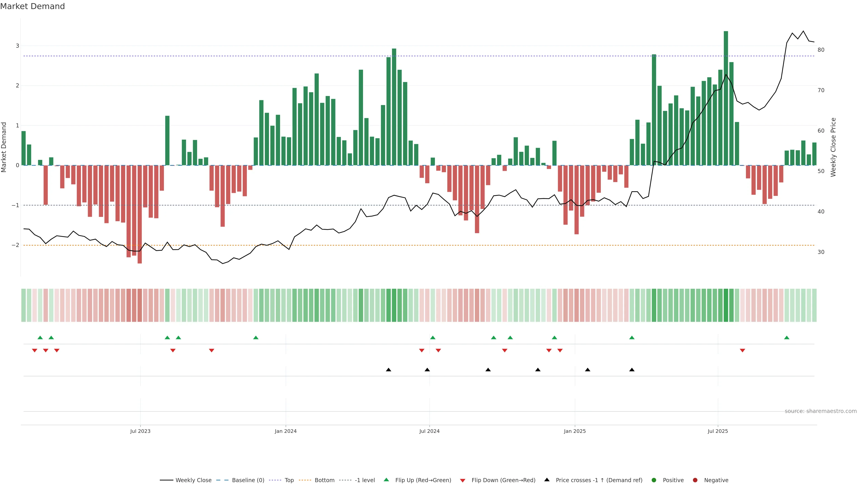The width and height of the screenshot is (868, 488).
Task: Click the rightmost red flip-down marker
Action: coord(742,351)
